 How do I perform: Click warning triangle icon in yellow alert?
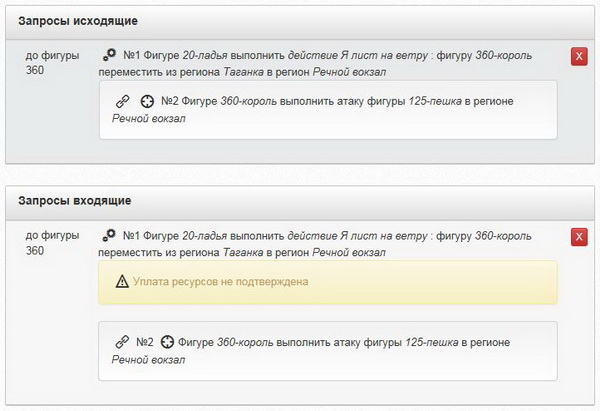pyautogui.click(x=123, y=283)
